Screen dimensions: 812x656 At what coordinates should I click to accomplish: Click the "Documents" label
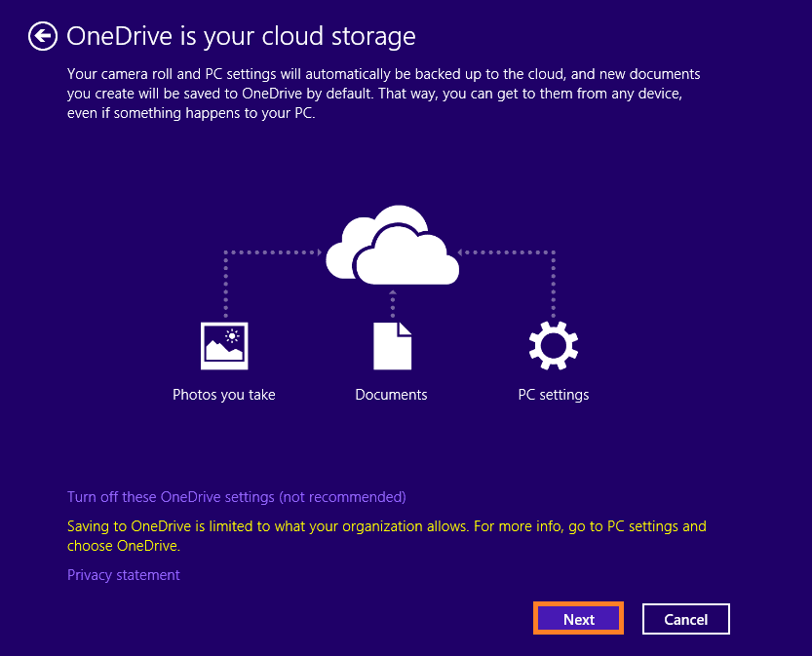(x=391, y=395)
